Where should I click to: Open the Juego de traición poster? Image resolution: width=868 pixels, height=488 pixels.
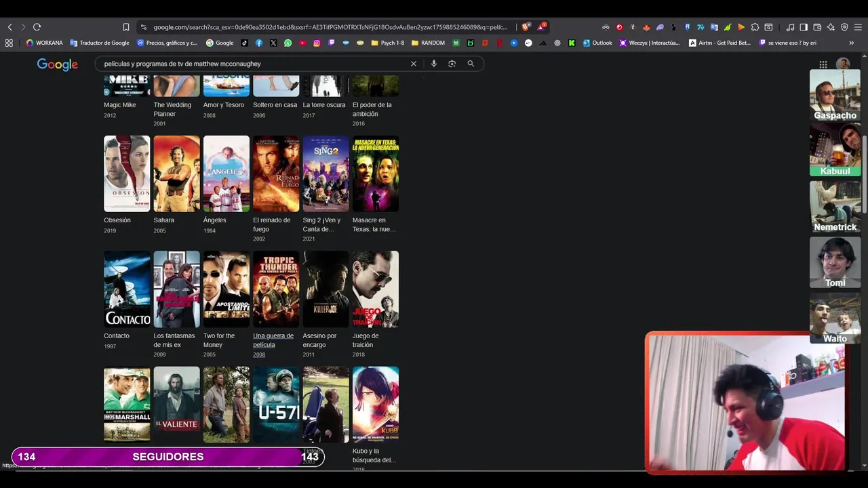[376, 289]
